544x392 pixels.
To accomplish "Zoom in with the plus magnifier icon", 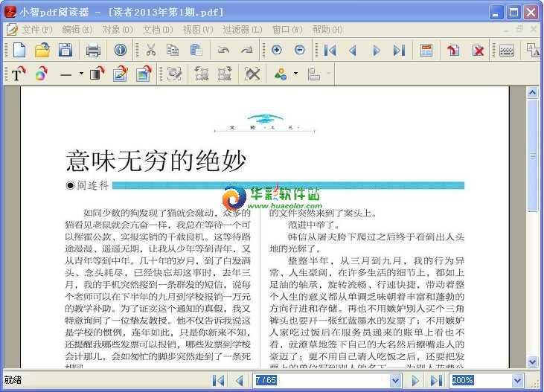I will coord(277,50).
